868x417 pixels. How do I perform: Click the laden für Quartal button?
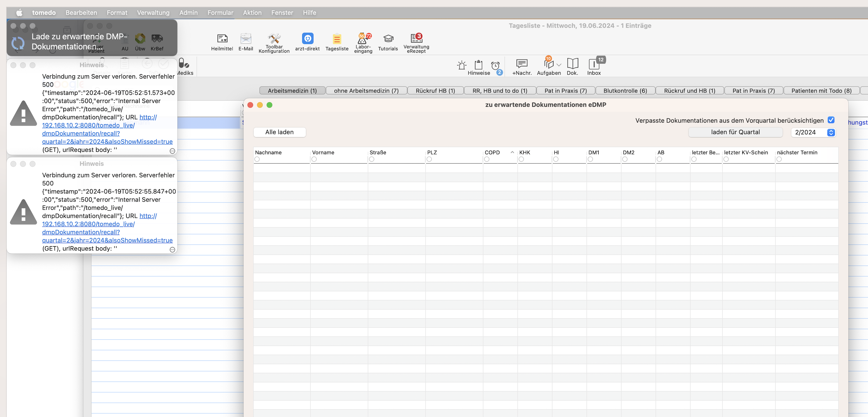[x=735, y=132]
